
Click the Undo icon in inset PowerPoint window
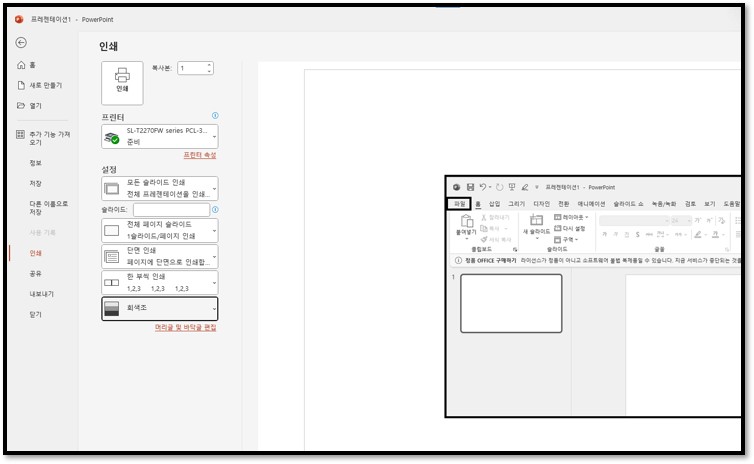tap(483, 187)
